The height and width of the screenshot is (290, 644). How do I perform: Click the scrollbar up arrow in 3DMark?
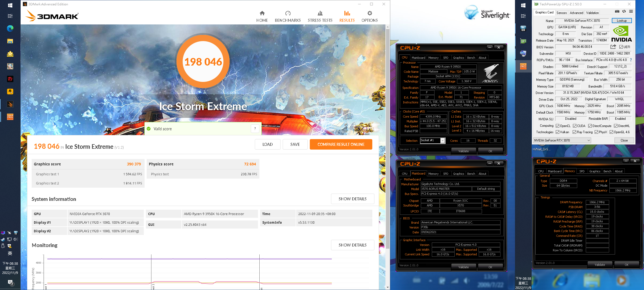pos(388,27)
